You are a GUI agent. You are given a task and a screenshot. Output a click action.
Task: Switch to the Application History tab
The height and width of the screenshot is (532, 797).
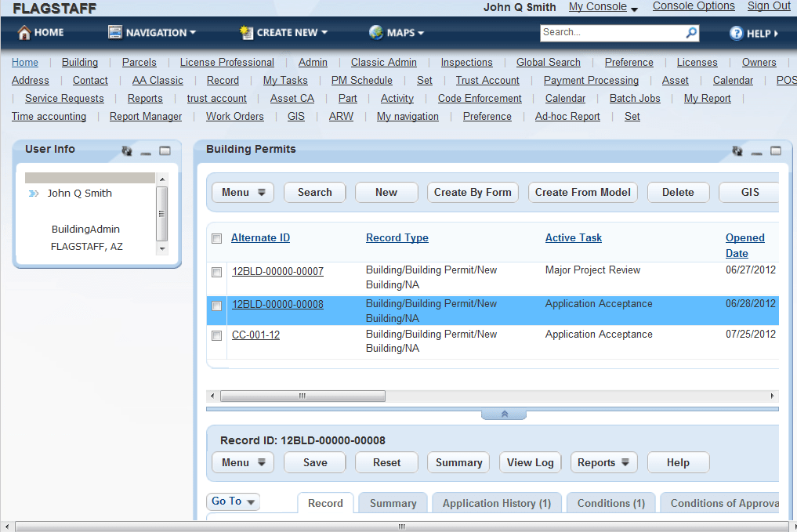[x=496, y=504]
